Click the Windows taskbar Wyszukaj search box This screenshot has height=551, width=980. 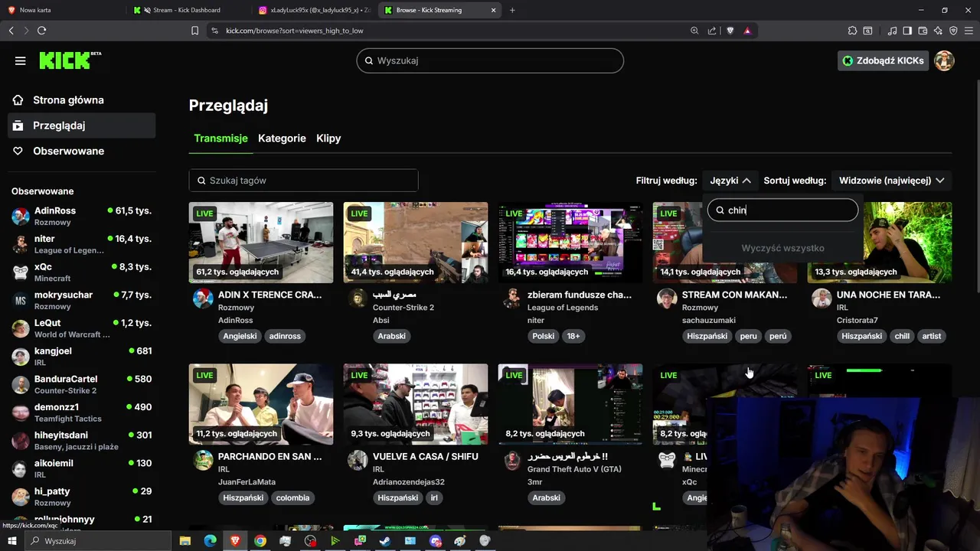pyautogui.click(x=97, y=541)
